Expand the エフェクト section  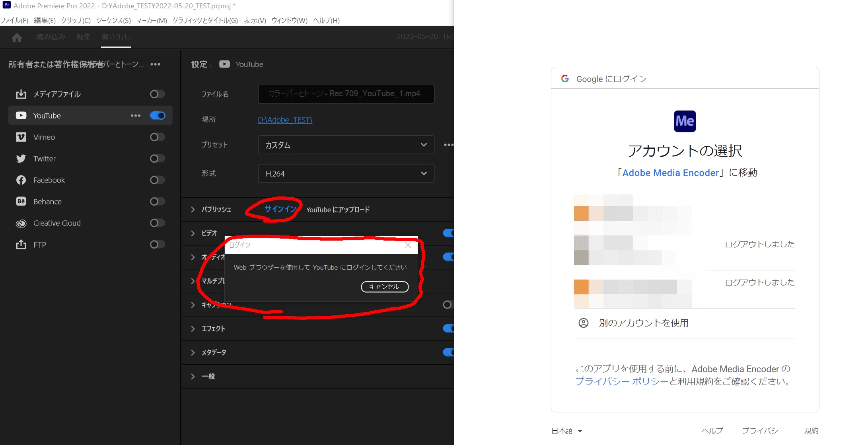193,329
